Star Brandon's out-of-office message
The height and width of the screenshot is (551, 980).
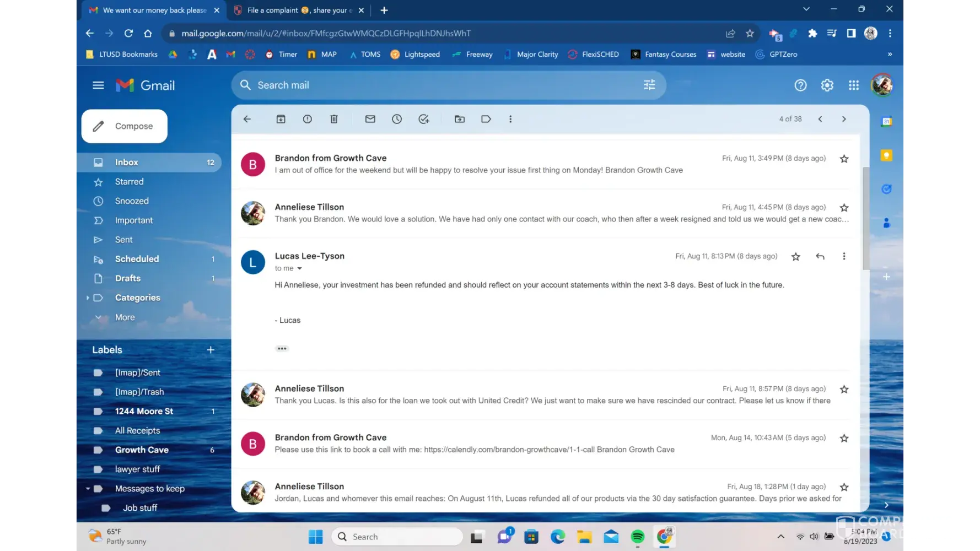[x=843, y=159]
